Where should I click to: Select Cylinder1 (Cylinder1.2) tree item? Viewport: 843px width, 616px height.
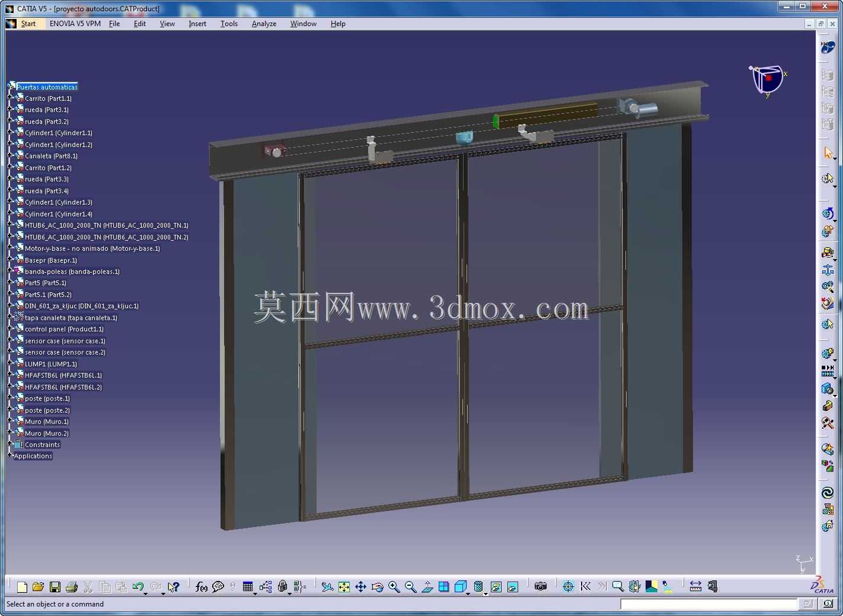point(58,145)
